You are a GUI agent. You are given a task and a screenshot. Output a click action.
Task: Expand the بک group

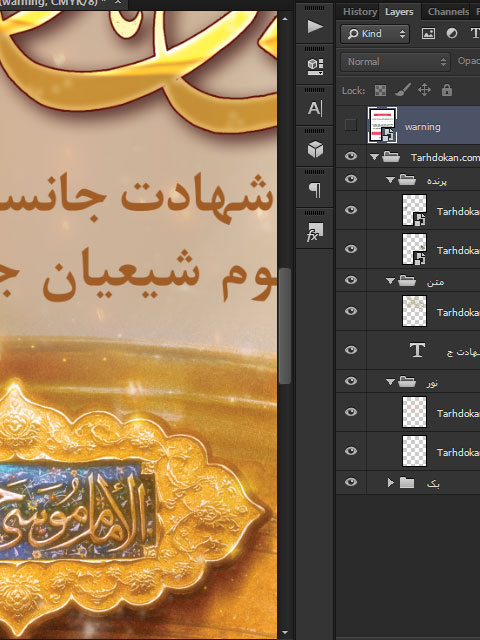[x=391, y=483]
